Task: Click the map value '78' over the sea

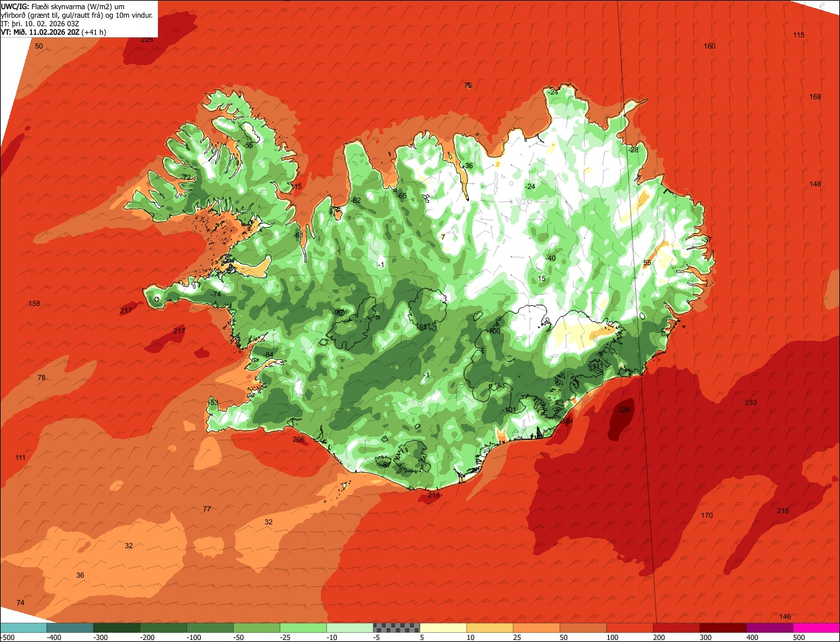Action: tap(41, 377)
